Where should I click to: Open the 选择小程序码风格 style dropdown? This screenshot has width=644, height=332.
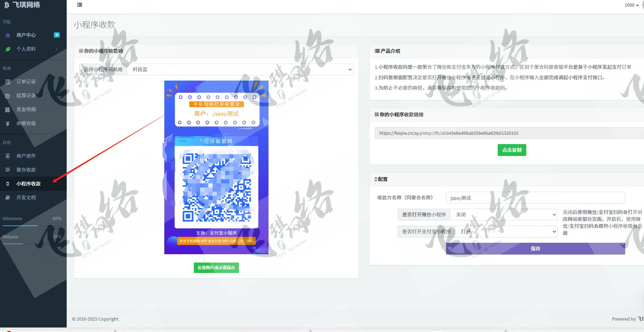(x=240, y=69)
